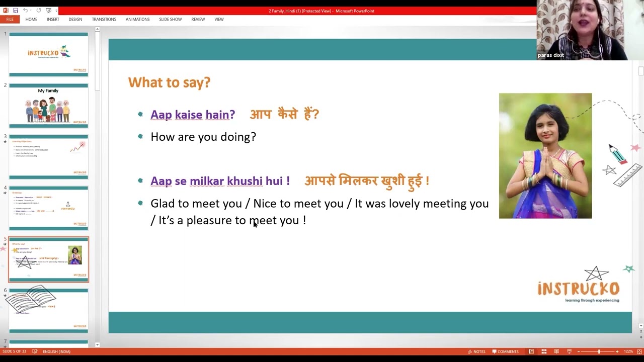Image resolution: width=644 pixels, height=362 pixels.
Task: Click the Undo arrow icon
Action: (25, 11)
